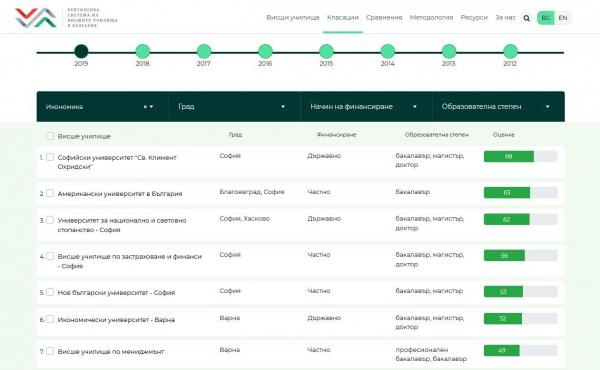Screen dimensions: 600x370
Task: Open Висше училище по застраховане и финанси link
Action: pyautogui.click(x=129, y=261)
